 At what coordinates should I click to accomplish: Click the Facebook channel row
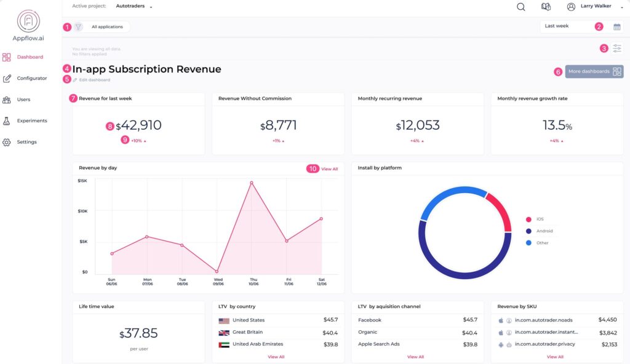[x=418, y=320]
